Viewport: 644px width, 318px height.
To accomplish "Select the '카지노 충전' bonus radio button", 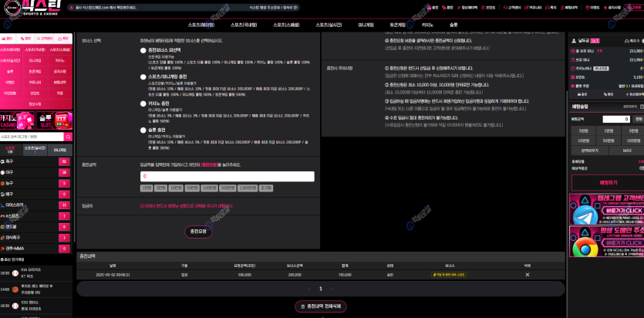I will coord(143,103).
